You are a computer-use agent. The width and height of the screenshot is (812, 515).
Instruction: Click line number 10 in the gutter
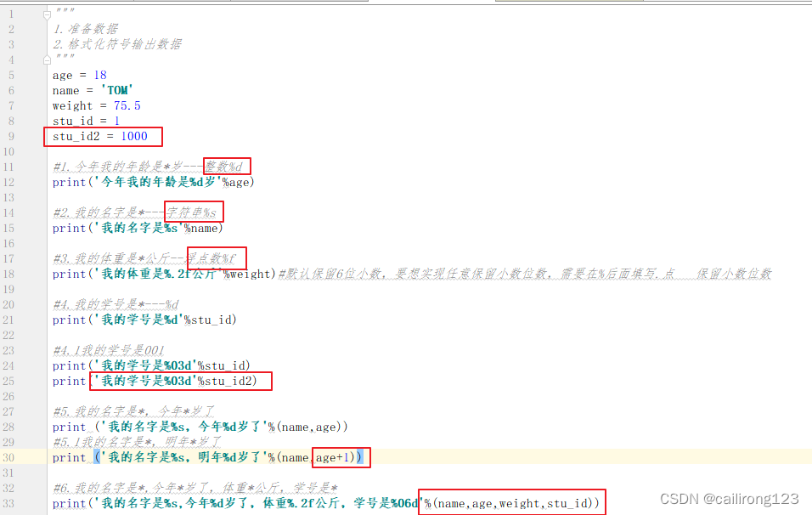8,152
